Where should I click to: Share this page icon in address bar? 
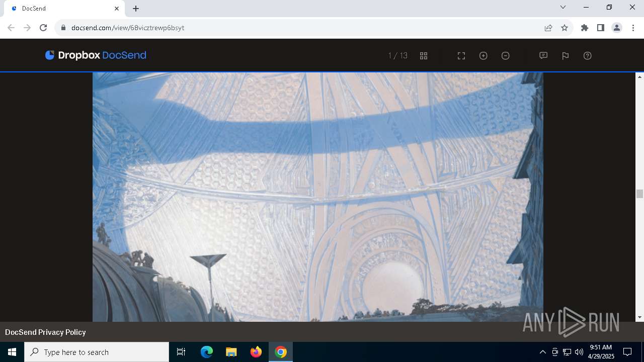548,28
